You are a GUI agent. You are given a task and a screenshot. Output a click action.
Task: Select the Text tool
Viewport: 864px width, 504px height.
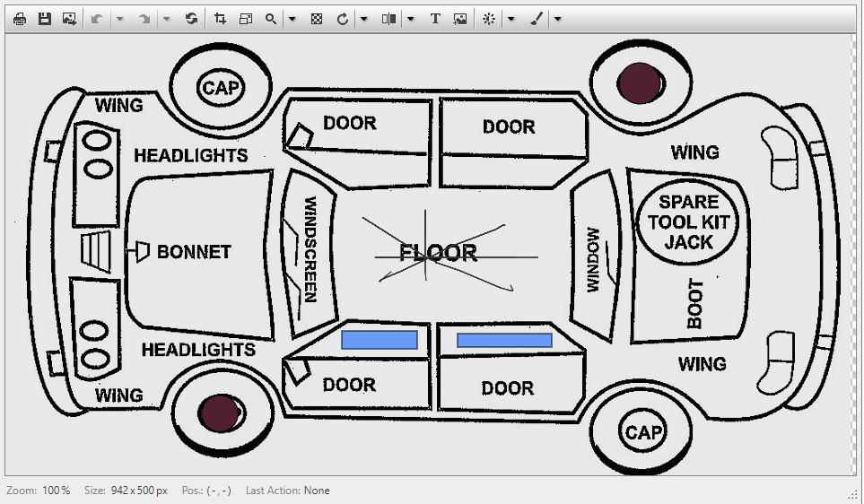435,19
